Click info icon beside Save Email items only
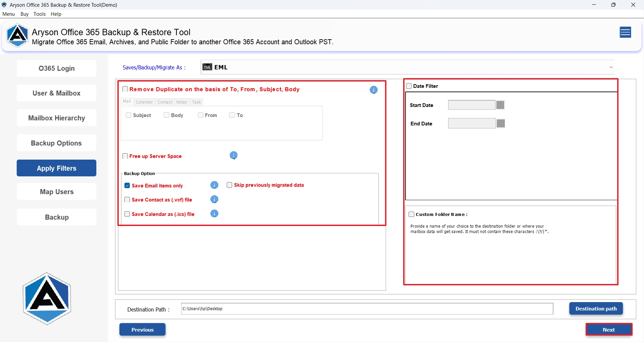644x342 pixels. click(214, 185)
